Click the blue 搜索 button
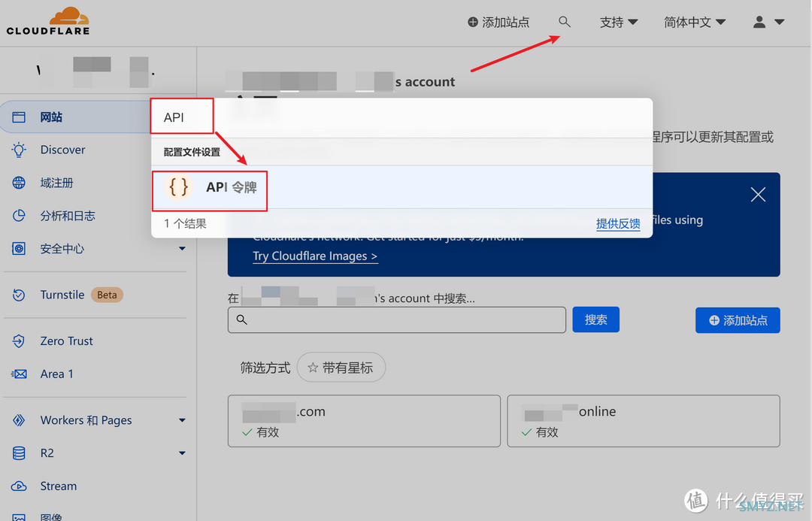The image size is (812, 521). coord(595,320)
